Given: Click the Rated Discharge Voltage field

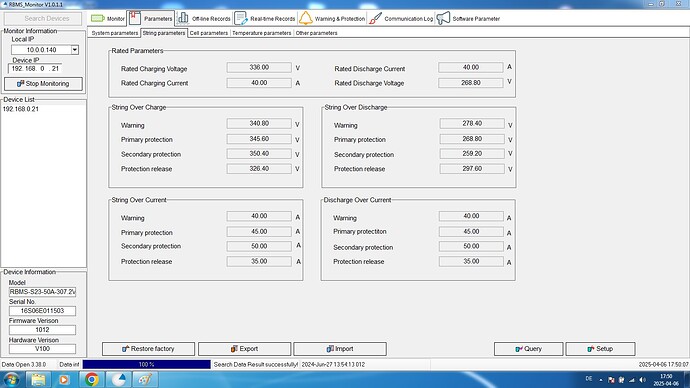Looking at the screenshot, I should 471,83.
